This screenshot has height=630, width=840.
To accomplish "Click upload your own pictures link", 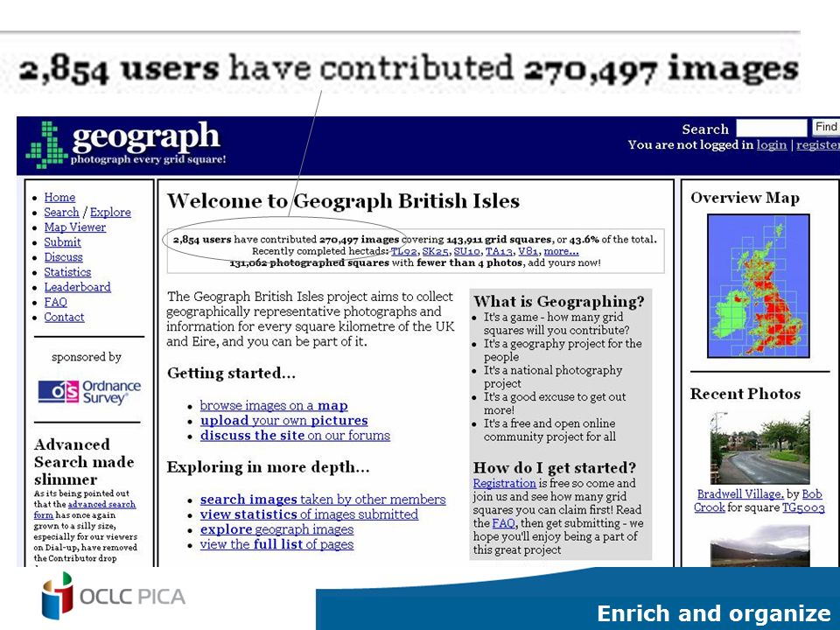I will click(x=283, y=421).
